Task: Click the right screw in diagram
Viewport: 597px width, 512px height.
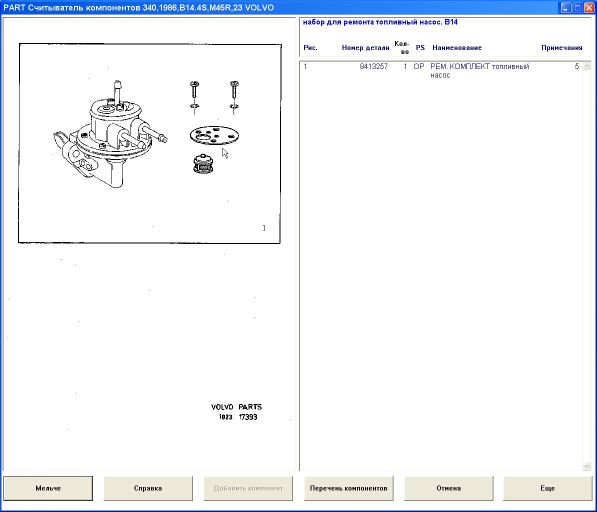Action: (234, 96)
